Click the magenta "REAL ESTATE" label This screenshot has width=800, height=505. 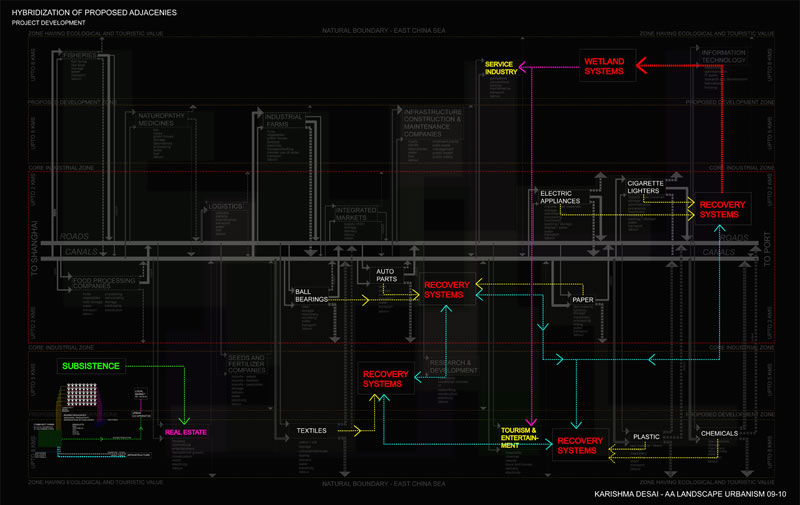point(186,432)
